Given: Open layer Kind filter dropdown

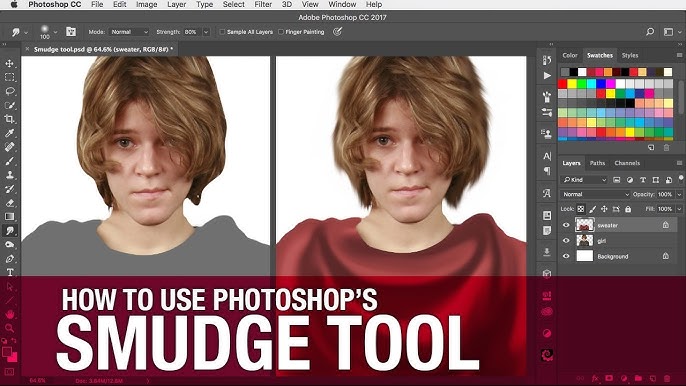Looking at the screenshot, I should (x=584, y=180).
